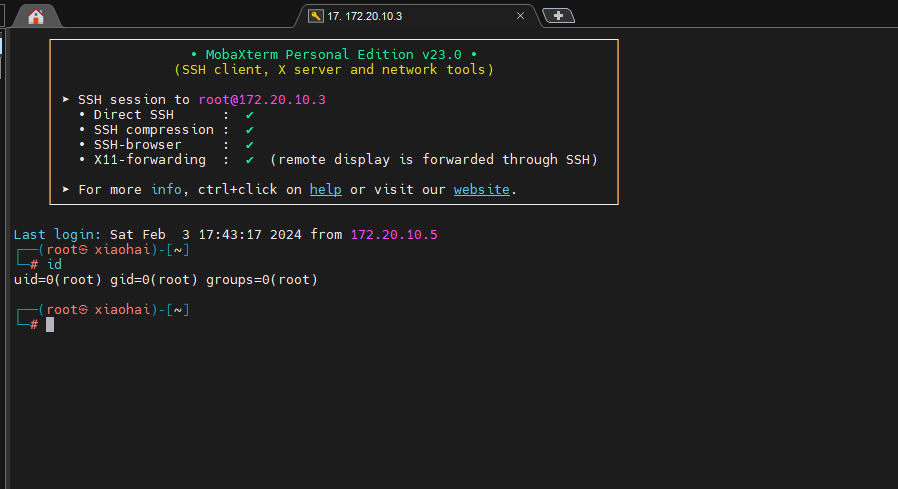Image resolution: width=898 pixels, height=489 pixels.
Task: Click the X11-forwarding status line
Action: pos(338,160)
